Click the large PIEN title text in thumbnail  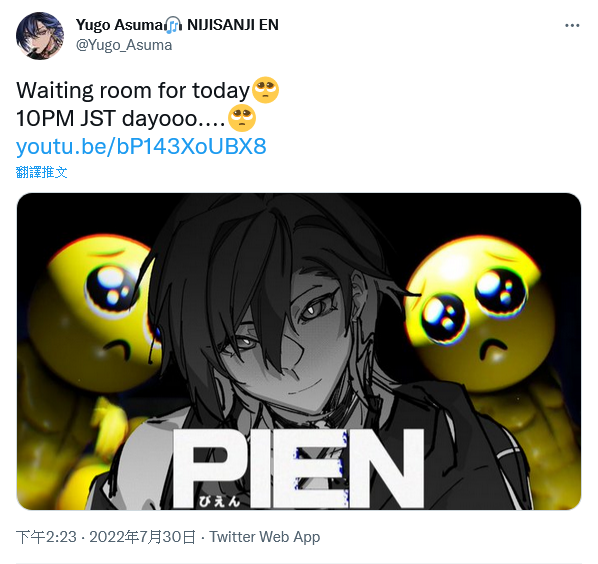click(299, 468)
